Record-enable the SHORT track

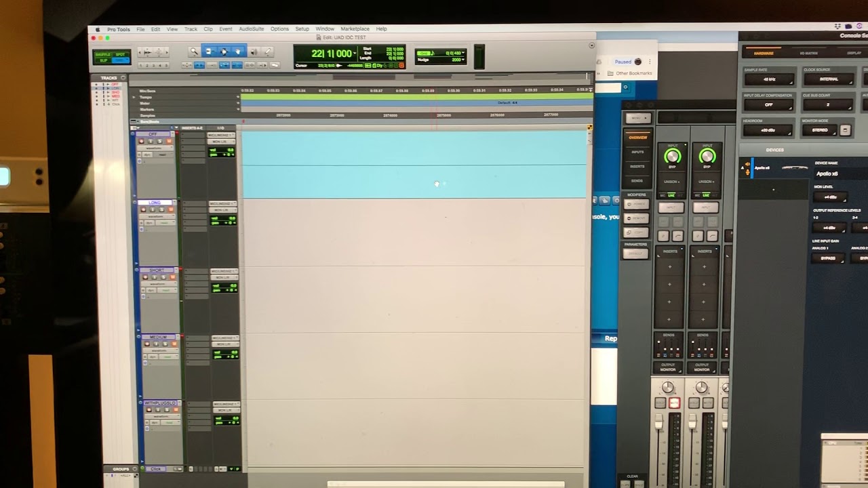[145, 277]
